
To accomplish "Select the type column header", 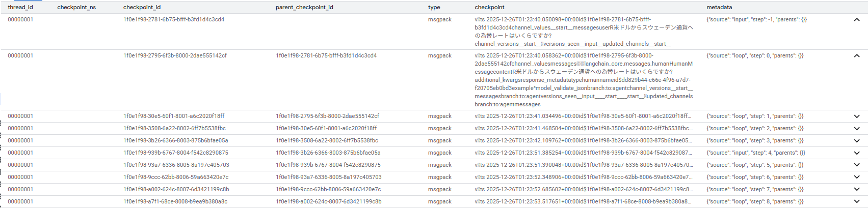I will (434, 7).
